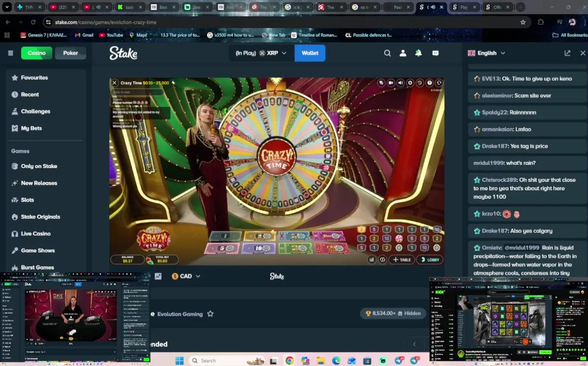This screenshot has height=366, width=588.
Task: Open in-game settings gear
Action: pos(410,82)
